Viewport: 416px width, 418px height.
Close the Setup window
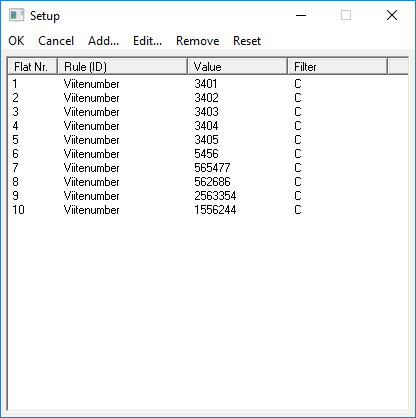[x=392, y=15]
